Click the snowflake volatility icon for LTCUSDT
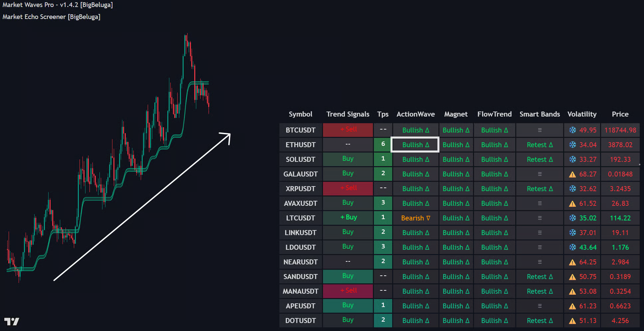This screenshot has height=331, width=644. (572, 218)
